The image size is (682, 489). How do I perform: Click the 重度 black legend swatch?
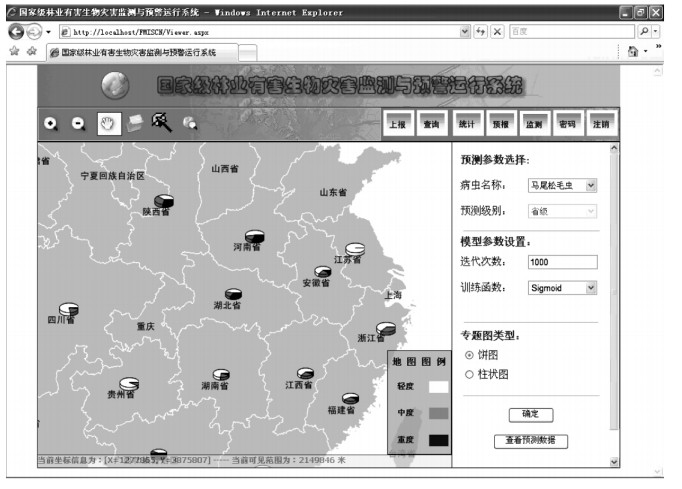click(x=438, y=440)
